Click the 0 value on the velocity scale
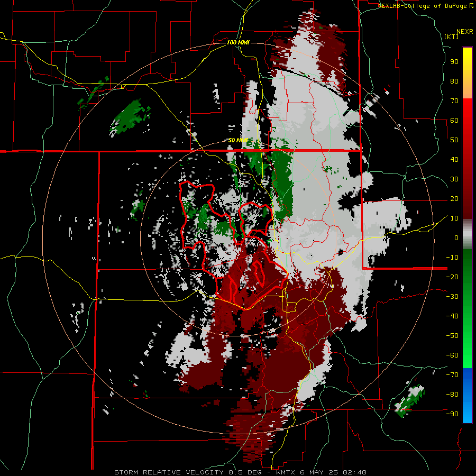The height and width of the screenshot is (476, 476). (x=456, y=238)
